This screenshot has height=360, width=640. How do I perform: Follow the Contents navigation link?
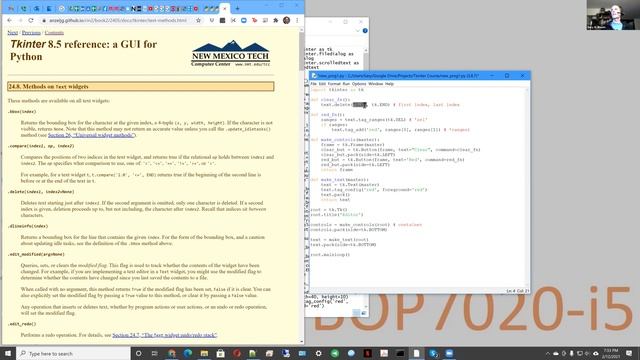(54, 33)
